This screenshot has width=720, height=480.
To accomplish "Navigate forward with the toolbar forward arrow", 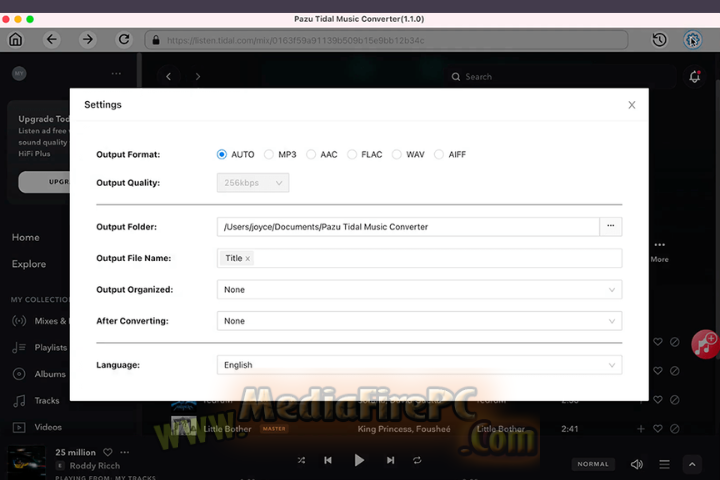I will pos(87,40).
